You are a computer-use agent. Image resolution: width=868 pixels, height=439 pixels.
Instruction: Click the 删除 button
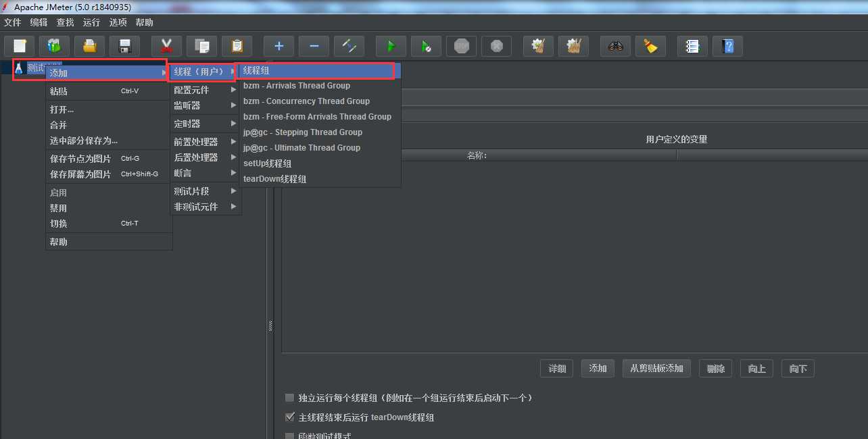pos(716,369)
